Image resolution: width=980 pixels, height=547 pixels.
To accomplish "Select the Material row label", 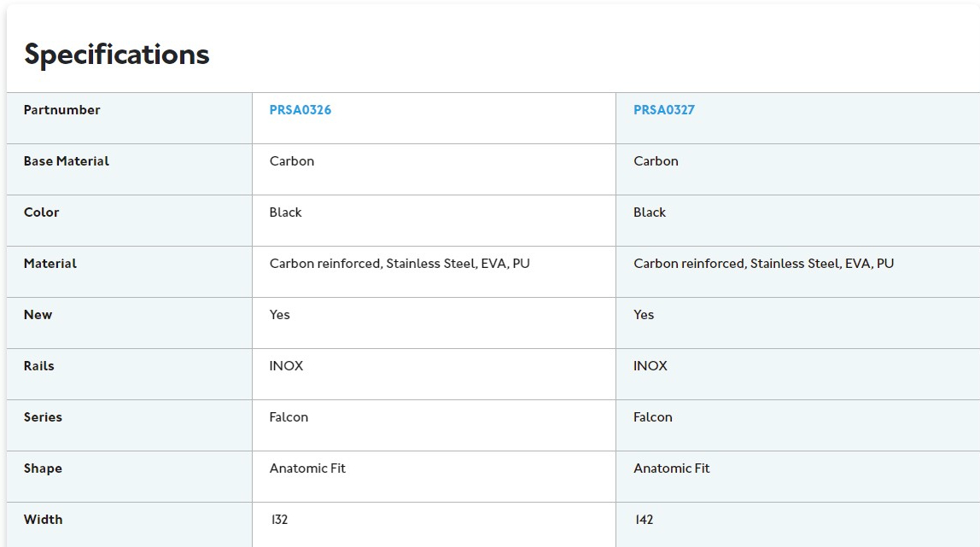I will (50, 264).
